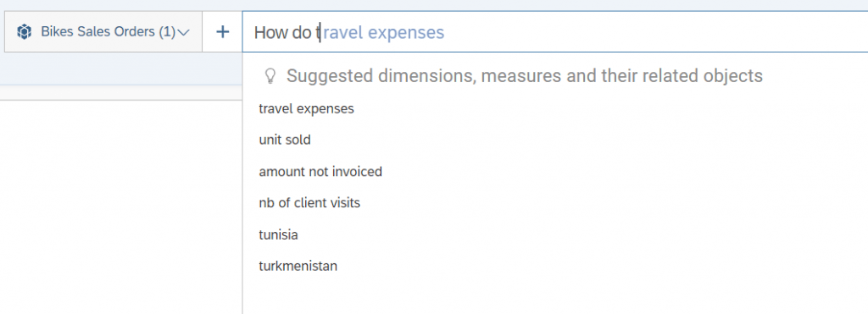Choose 'amount not invoiced' from suggestions
The image size is (868, 314).
320,172
